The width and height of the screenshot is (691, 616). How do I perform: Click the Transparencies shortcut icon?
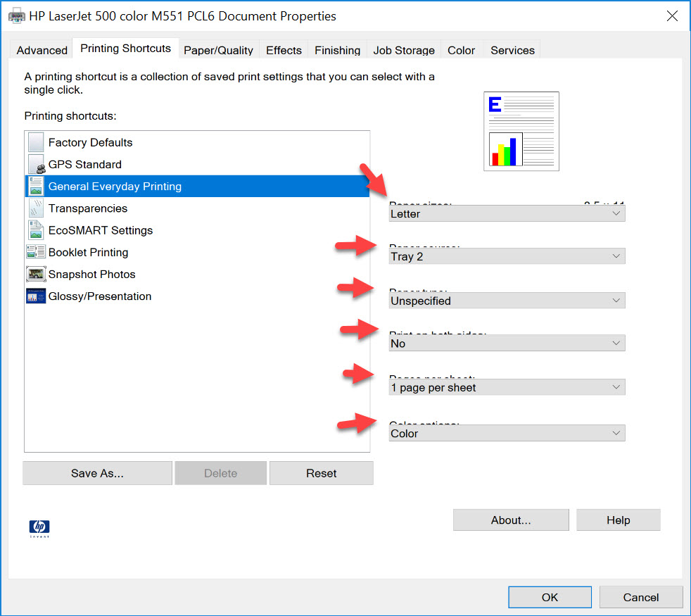[36, 208]
